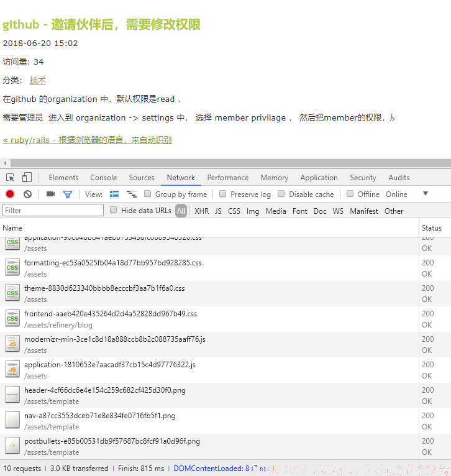Viewport: 451px width, 476px height.
Task: Open the network throttling dropdown arrow
Action: click(426, 194)
